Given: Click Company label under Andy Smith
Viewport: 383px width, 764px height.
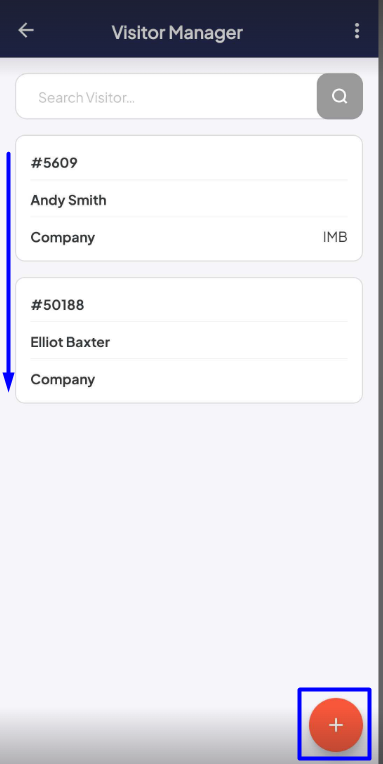Looking at the screenshot, I should 63,238.
